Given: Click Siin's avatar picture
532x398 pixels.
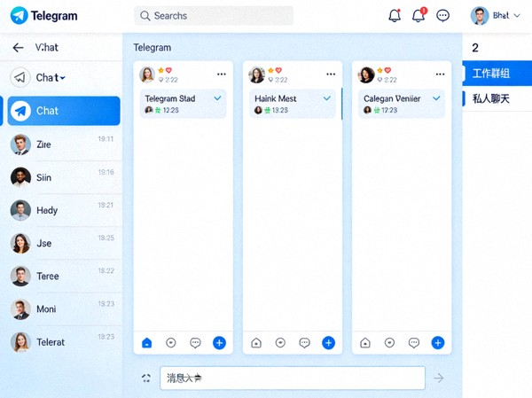Looking at the screenshot, I should coord(20,177).
